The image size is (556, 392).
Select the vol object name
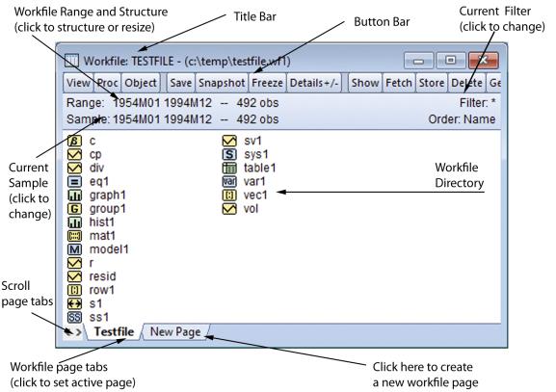pyautogui.click(x=251, y=209)
